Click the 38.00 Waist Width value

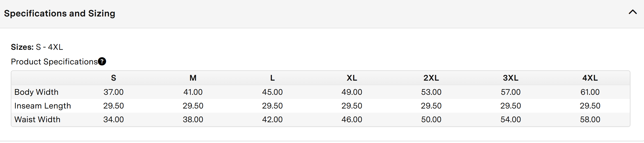(x=193, y=119)
